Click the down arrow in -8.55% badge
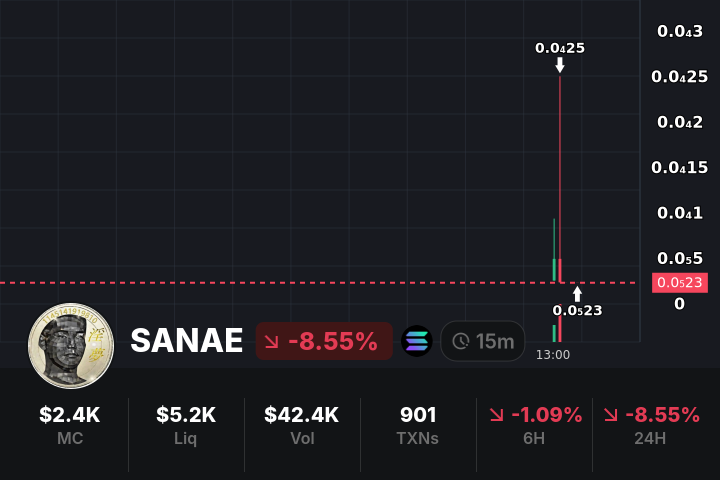 [271, 342]
